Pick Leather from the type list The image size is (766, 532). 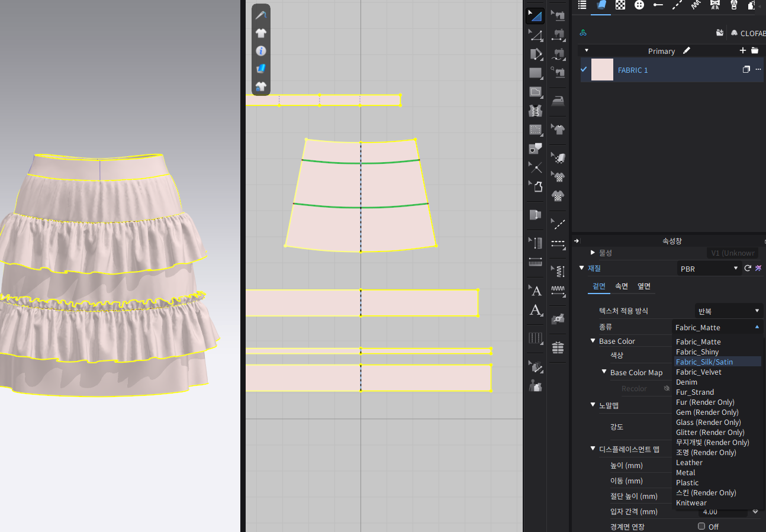click(x=689, y=463)
